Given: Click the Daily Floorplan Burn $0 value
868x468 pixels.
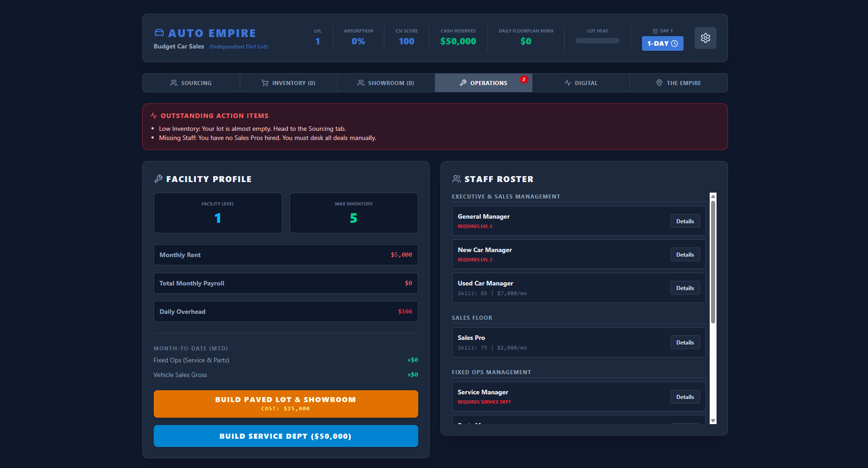Looking at the screenshot, I should (526, 41).
